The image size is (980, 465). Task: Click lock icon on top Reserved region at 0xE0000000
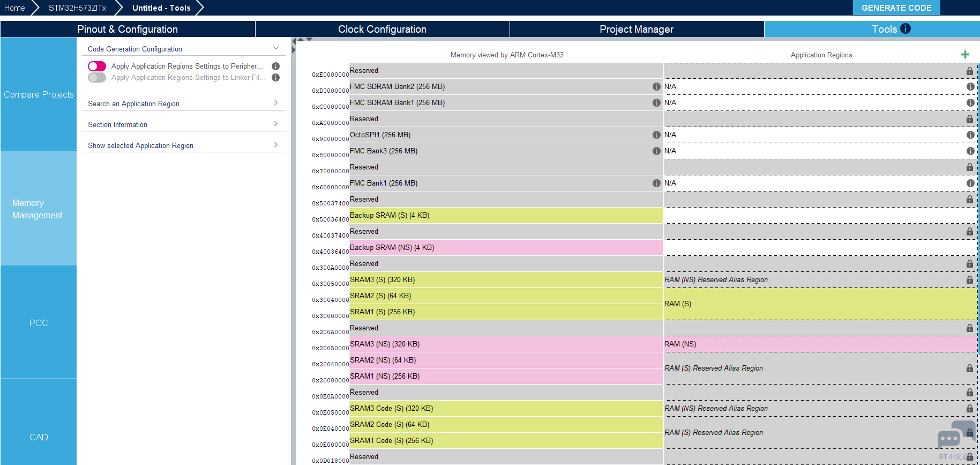pos(970,71)
